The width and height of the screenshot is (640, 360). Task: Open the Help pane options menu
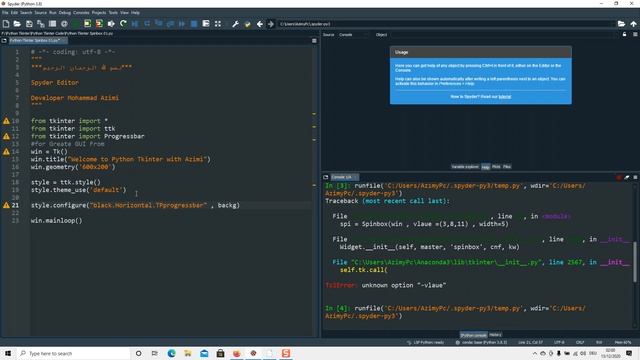635,35
